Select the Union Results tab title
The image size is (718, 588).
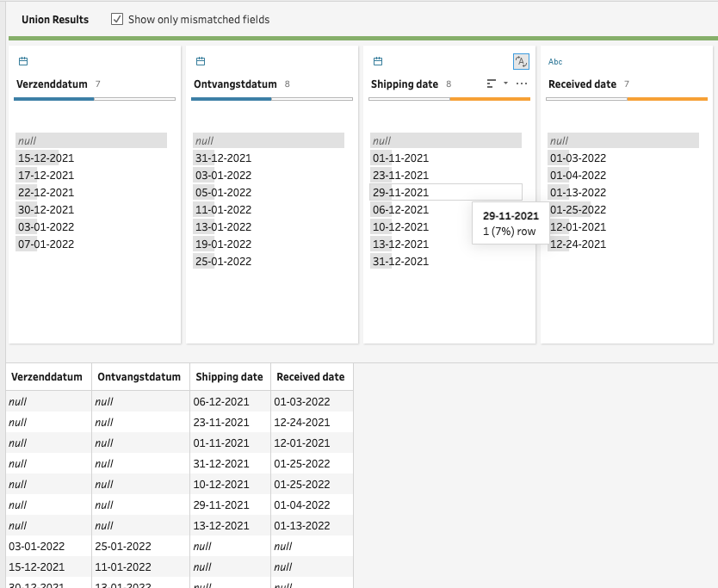55,19
